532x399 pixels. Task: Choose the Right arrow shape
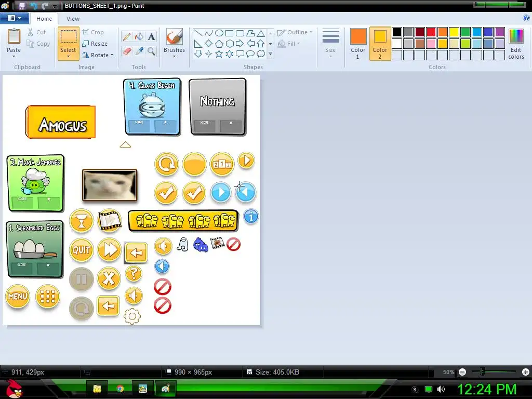click(x=240, y=44)
